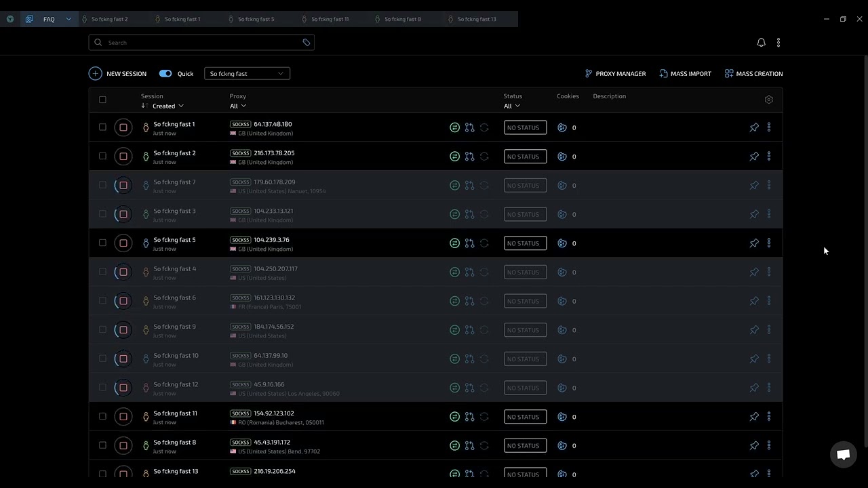Open NO STATUS dropdown for So fckng fast 8
Image resolution: width=868 pixels, height=488 pixels.
525,445
